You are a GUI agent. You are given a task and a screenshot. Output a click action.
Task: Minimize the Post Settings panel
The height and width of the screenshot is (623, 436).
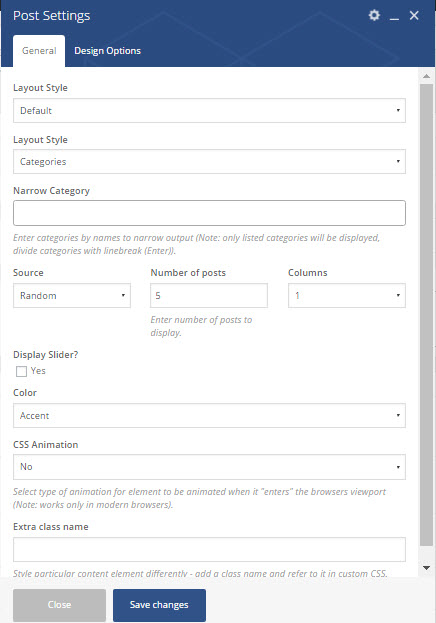click(x=394, y=16)
